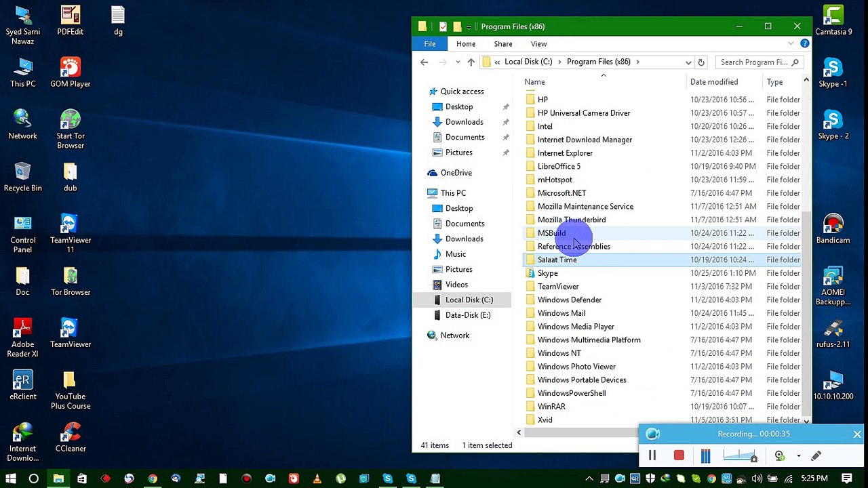Select the TeamViewer folder in the file list
Viewport: 868px width, 488px height.
558,287
